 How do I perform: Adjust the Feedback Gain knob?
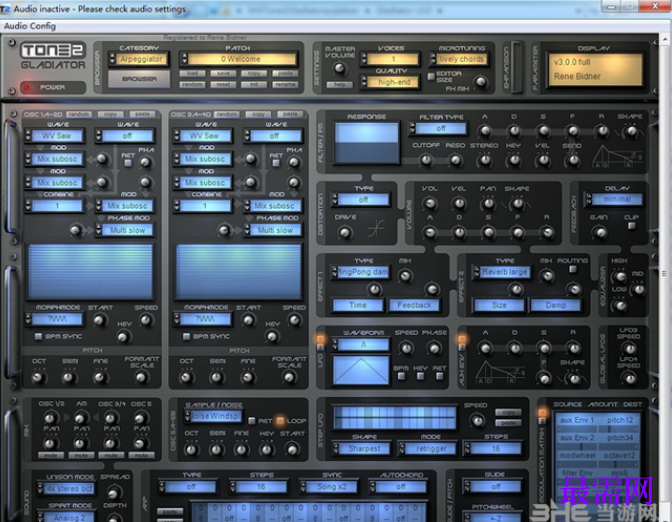[x=600, y=232]
